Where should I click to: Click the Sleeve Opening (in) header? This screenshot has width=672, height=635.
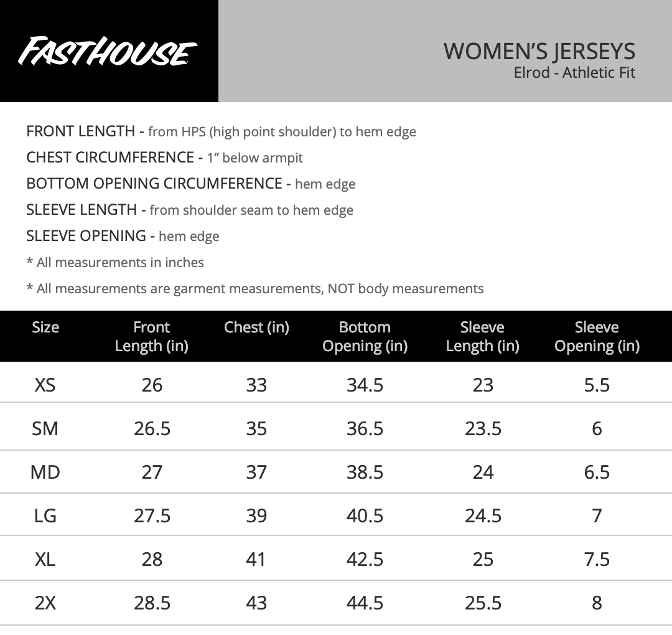coord(597,336)
